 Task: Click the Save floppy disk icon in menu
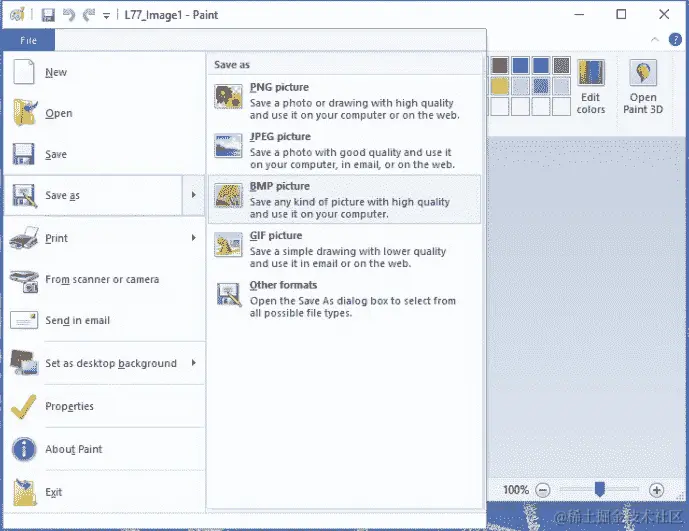pos(23,154)
